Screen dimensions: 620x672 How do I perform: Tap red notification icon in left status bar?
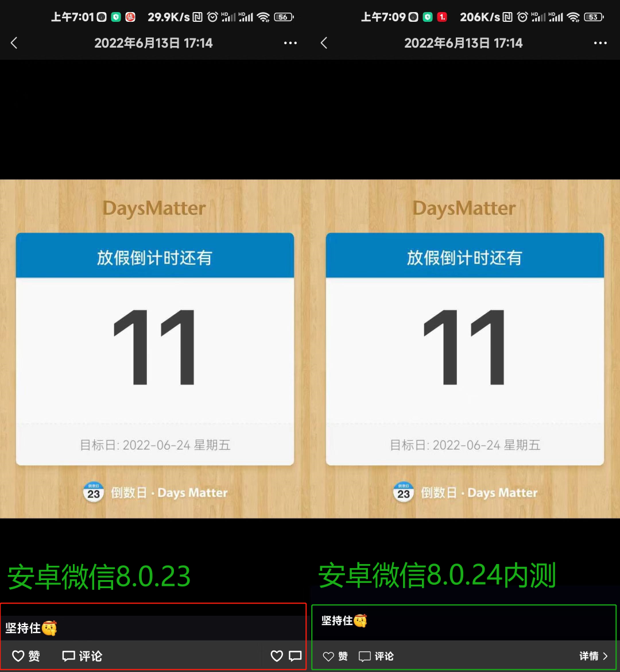point(130,17)
